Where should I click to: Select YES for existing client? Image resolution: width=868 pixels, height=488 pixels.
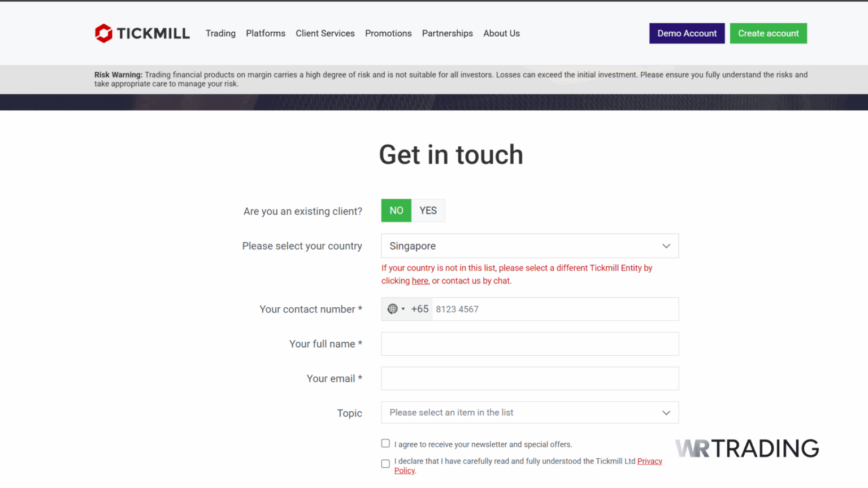(428, 211)
